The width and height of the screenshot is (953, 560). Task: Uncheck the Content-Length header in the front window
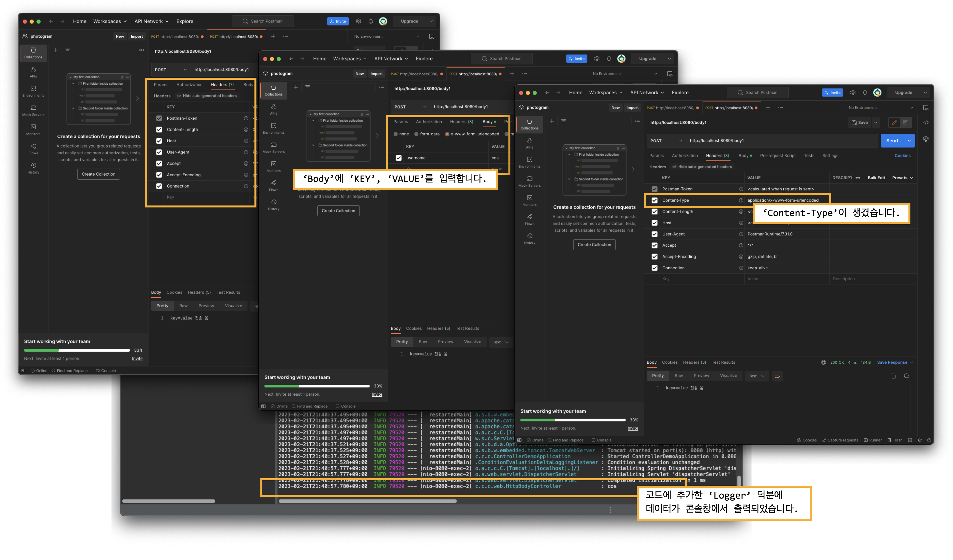click(654, 212)
